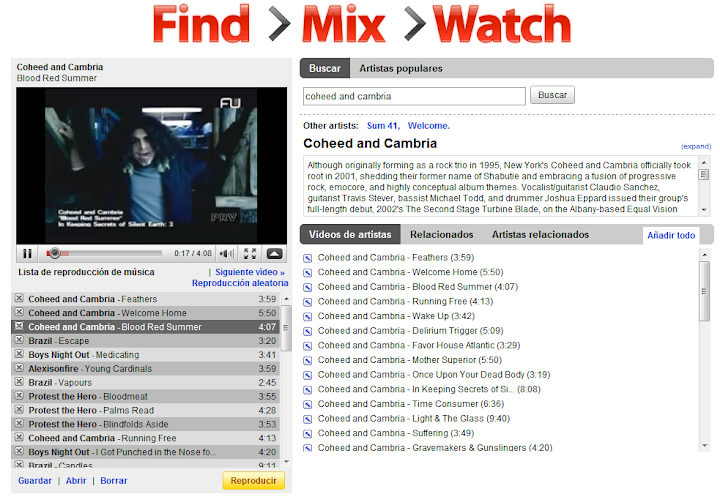This screenshot has width=720, height=497.
Task: Add Light & The Glass via its icon
Action: point(308,419)
